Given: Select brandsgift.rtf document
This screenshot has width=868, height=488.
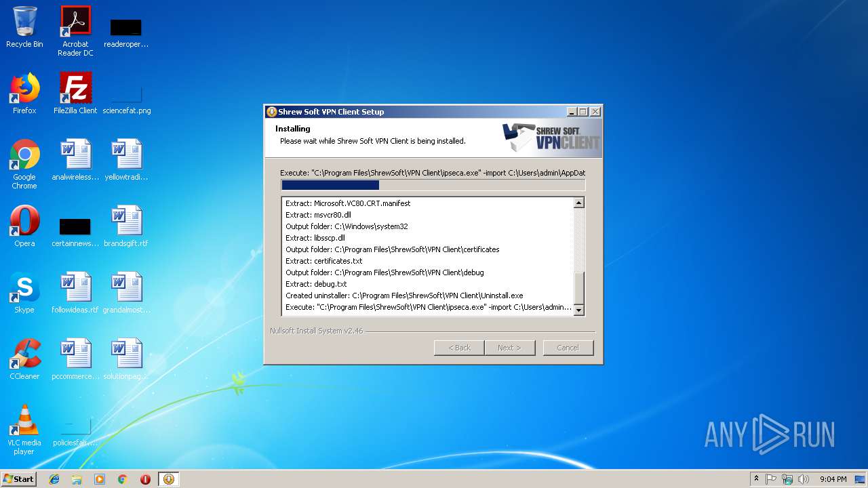Looking at the screenshot, I should 126,226.
